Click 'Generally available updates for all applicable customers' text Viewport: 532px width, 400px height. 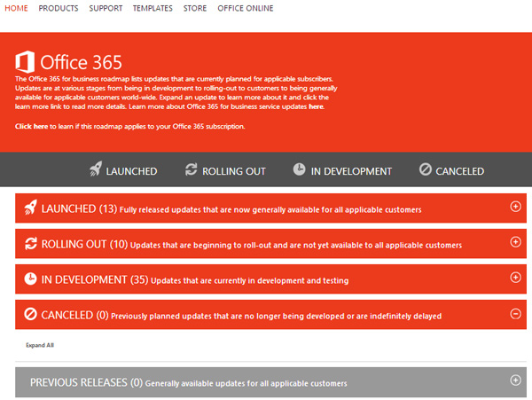pyautogui.click(x=246, y=383)
